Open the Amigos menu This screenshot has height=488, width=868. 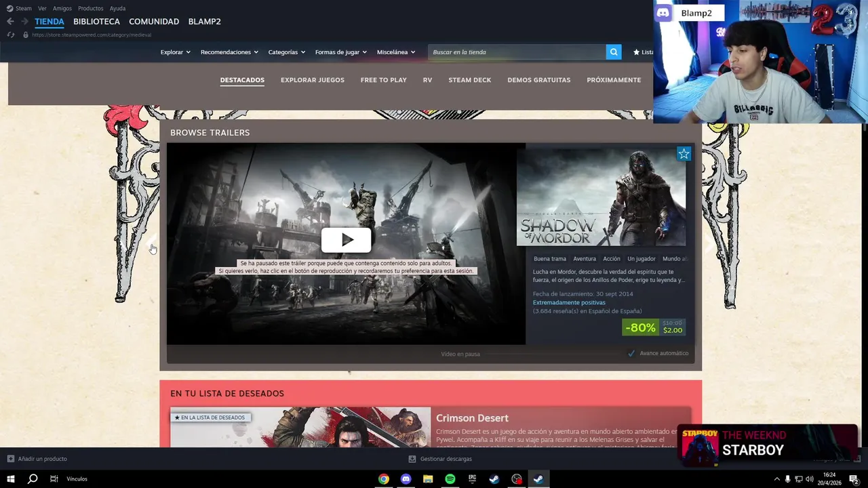pos(62,8)
